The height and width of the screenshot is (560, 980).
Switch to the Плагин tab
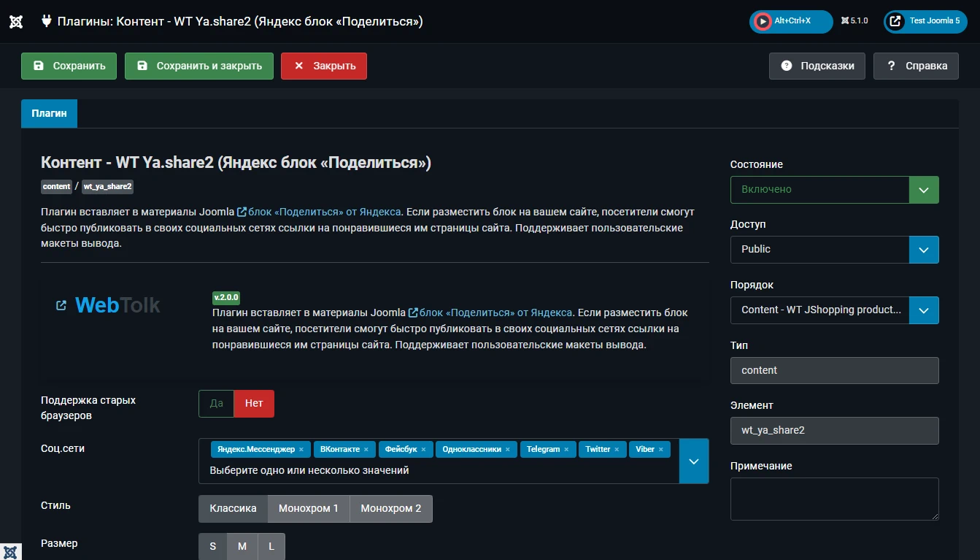[49, 114]
